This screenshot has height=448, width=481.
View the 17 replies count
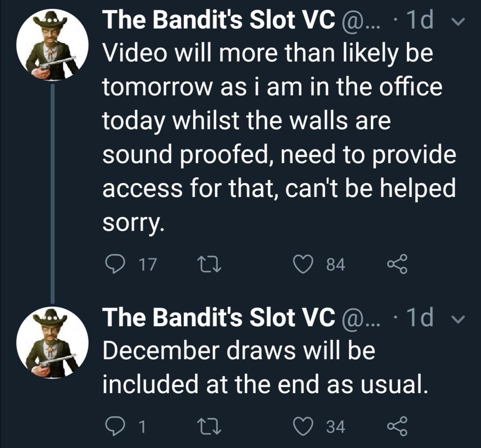pyautogui.click(x=148, y=265)
